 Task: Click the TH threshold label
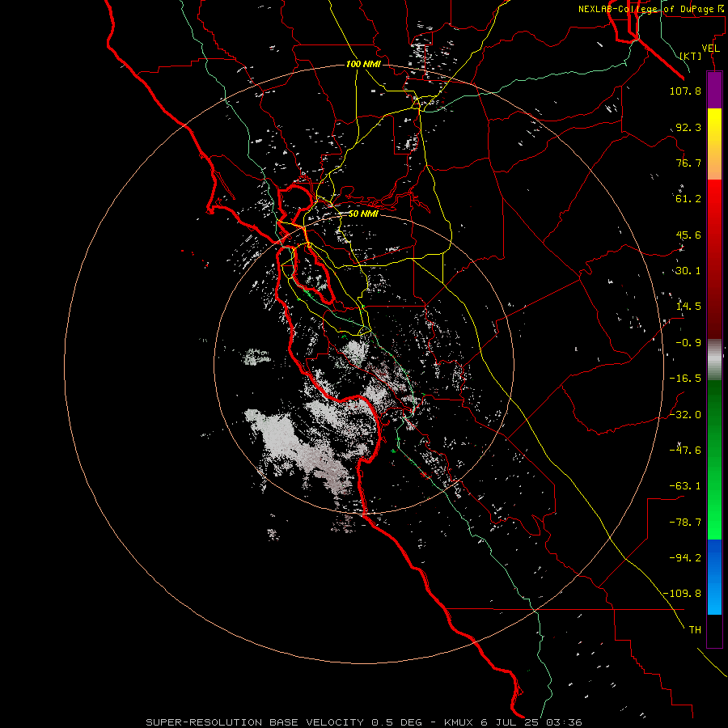[695, 630]
